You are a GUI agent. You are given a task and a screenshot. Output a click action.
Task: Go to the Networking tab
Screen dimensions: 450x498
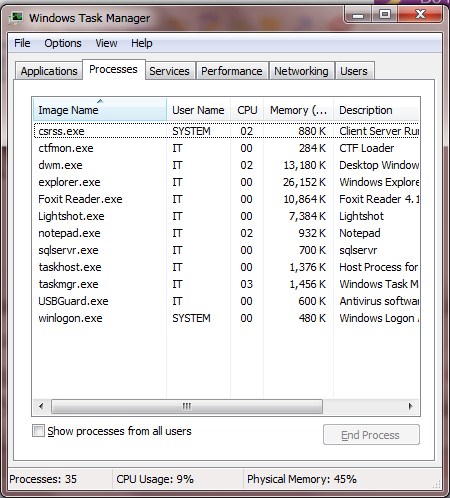[x=301, y=71]
